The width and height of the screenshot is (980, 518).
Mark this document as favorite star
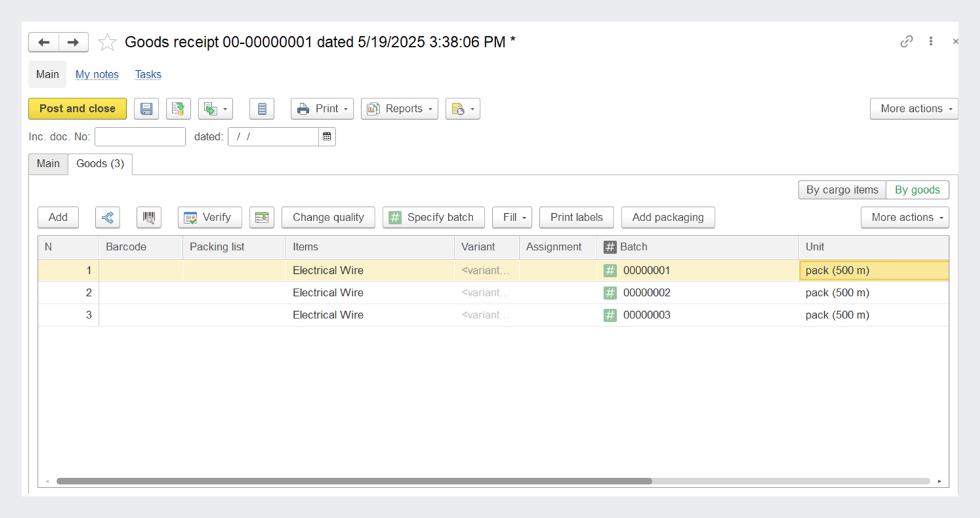tap(107, 42)
